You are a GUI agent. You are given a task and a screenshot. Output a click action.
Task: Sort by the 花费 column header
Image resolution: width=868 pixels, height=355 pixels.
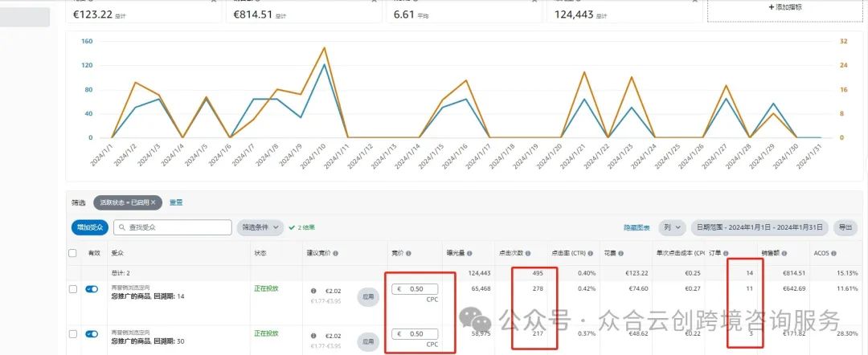pyautogui.click(x=610, y=253)
